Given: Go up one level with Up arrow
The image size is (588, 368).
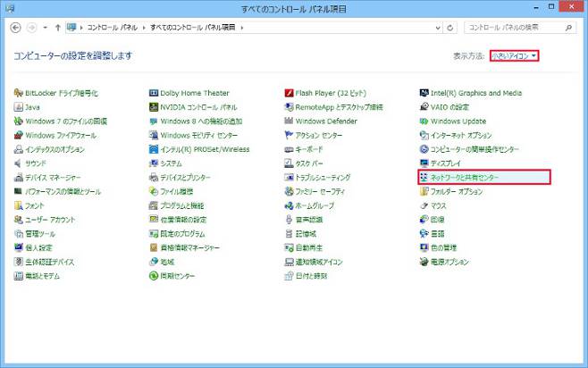Looking at the screenshot, I should click(58, 28).
